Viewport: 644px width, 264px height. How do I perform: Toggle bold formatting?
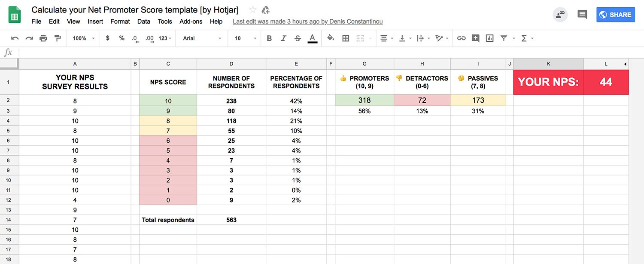click(x=269, y=38)
